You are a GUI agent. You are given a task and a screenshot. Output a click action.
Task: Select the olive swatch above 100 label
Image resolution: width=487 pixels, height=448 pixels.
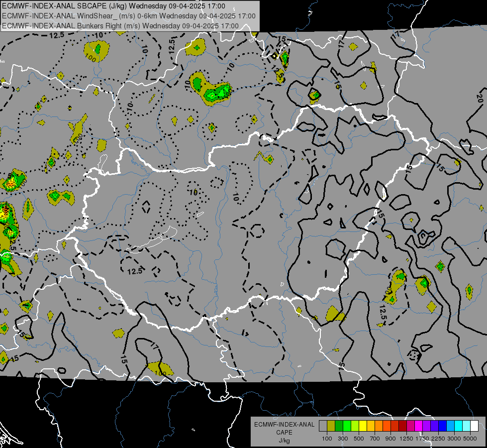[331, 426]
